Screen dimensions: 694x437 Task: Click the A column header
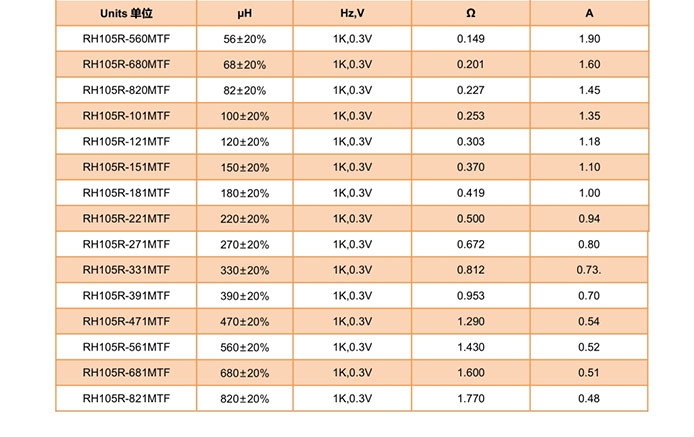click(589, 13)
